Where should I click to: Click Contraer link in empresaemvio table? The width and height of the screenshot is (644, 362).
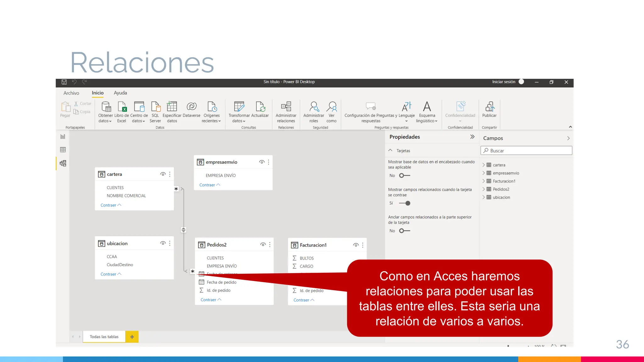pyautogui.click(x=210, y=185)
